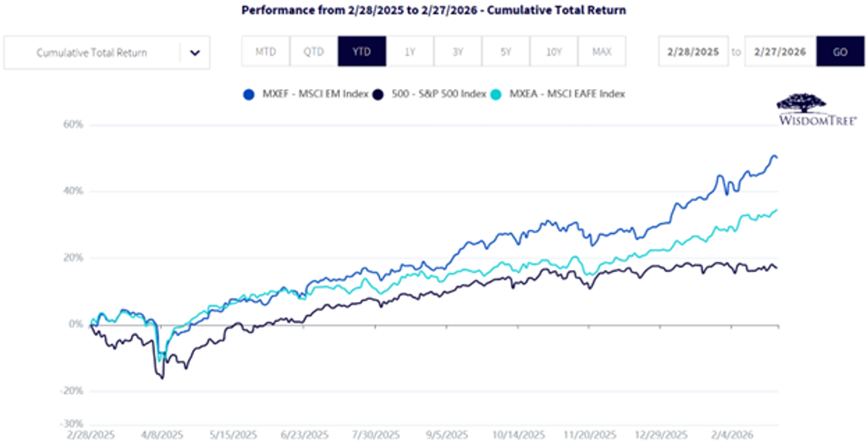Click the 11/20/2025 x-axis date

pyautogui.click(x=590, y=436)
